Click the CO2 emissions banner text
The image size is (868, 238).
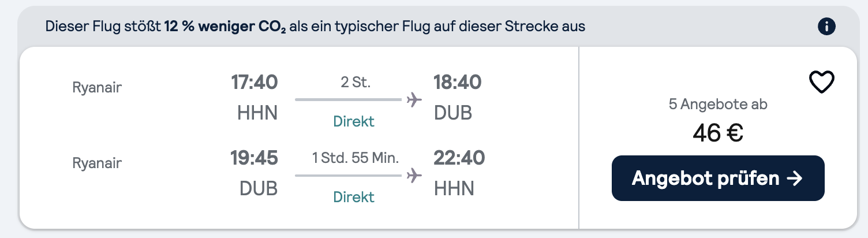(x=315, y=27)
